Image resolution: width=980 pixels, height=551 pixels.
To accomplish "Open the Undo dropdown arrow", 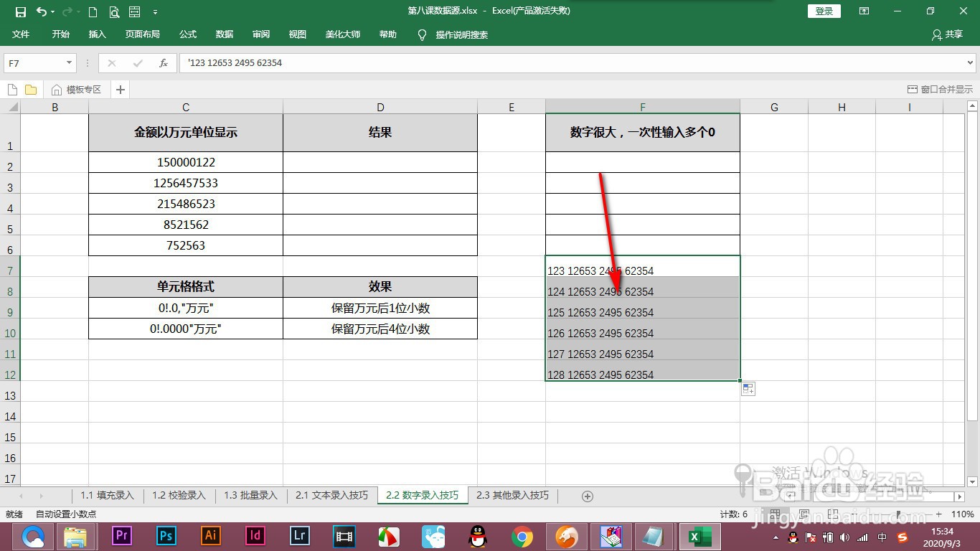I will pos(52,11).
